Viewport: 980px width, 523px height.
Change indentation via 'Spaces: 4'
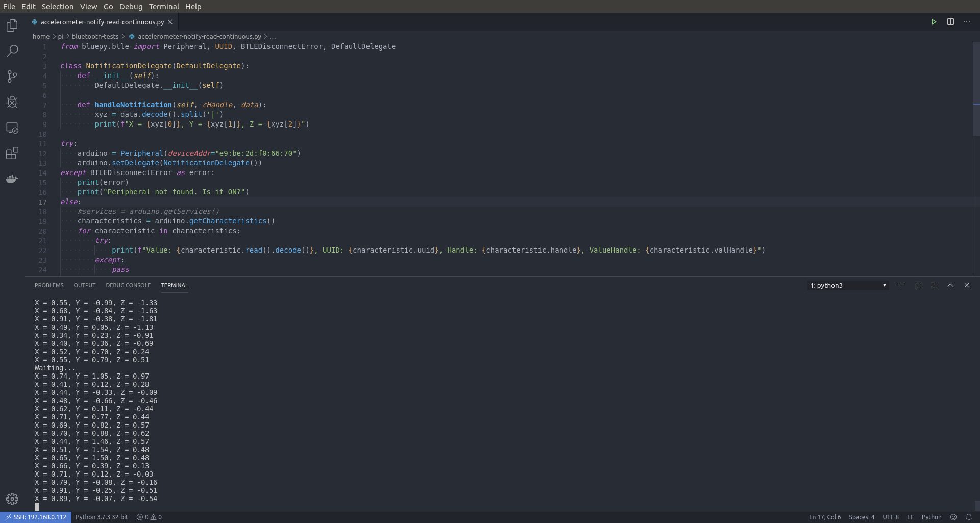862,517
